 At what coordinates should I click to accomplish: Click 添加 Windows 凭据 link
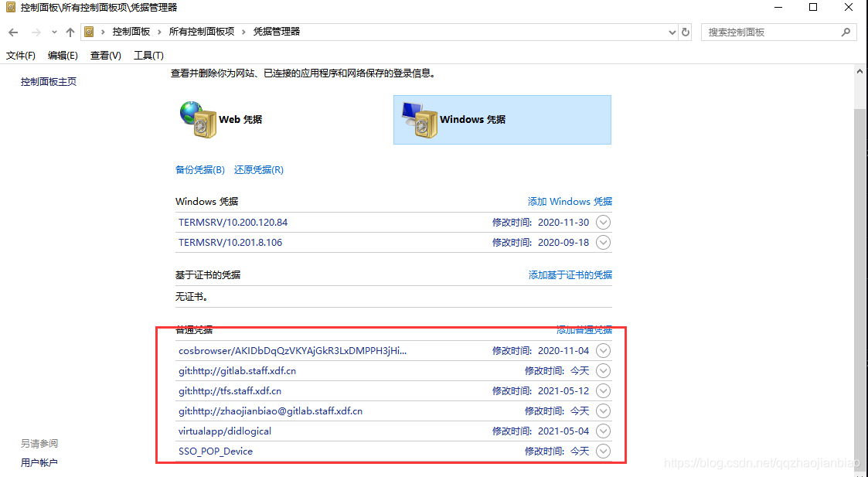[570, 202]
